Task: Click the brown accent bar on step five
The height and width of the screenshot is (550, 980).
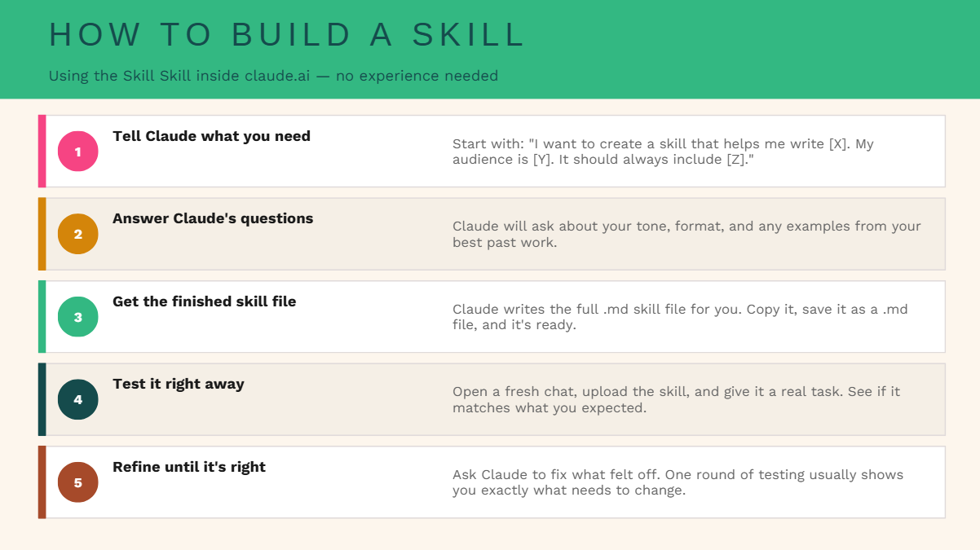Action: pos(42,482)
